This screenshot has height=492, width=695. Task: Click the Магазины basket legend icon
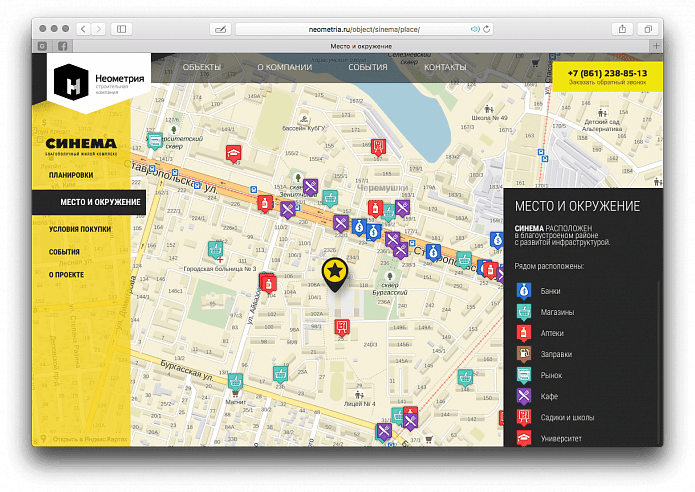pos(524,312)
